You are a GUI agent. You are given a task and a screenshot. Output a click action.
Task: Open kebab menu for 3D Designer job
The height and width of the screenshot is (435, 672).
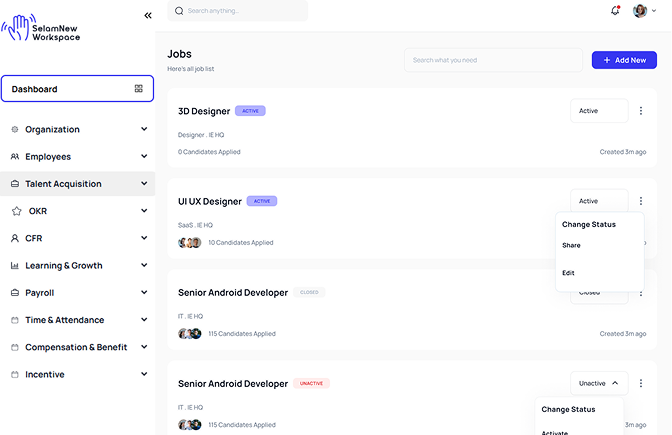tap(641, 111)
